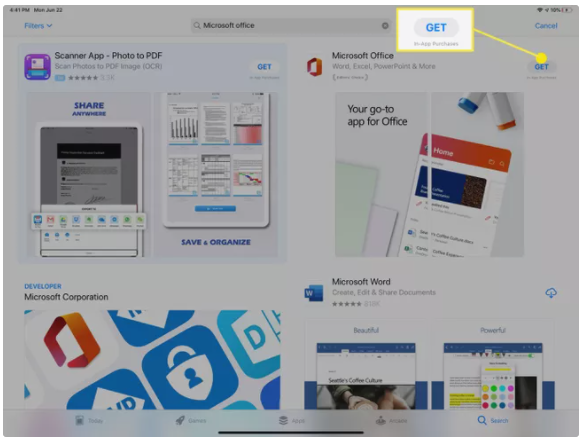
Task: View the Beautiful Word screenshot
Action: point(366,366)
